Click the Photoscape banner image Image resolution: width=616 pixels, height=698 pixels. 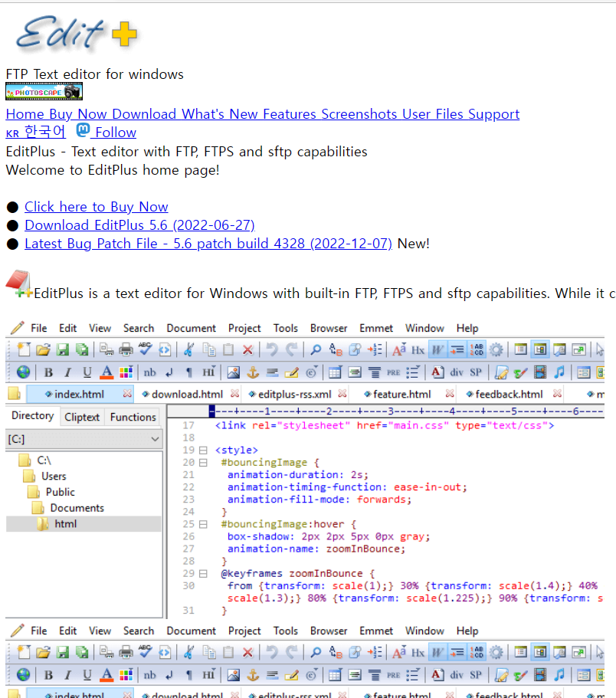44,92
